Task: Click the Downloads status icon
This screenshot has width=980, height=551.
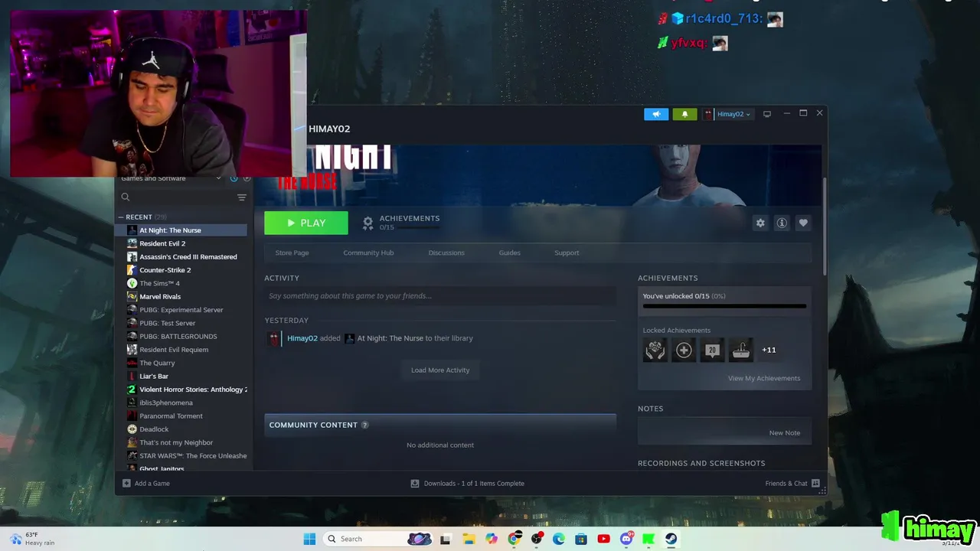Action: [x=415, y=484]
